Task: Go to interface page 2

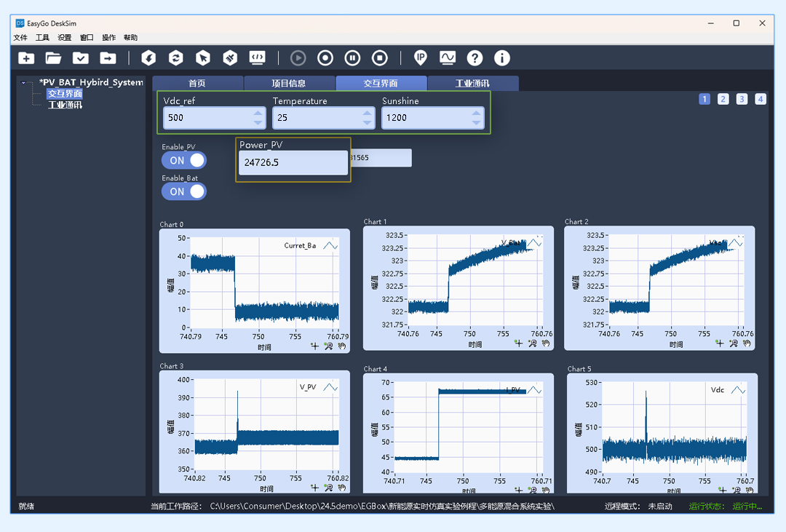Action: point(723,99)
